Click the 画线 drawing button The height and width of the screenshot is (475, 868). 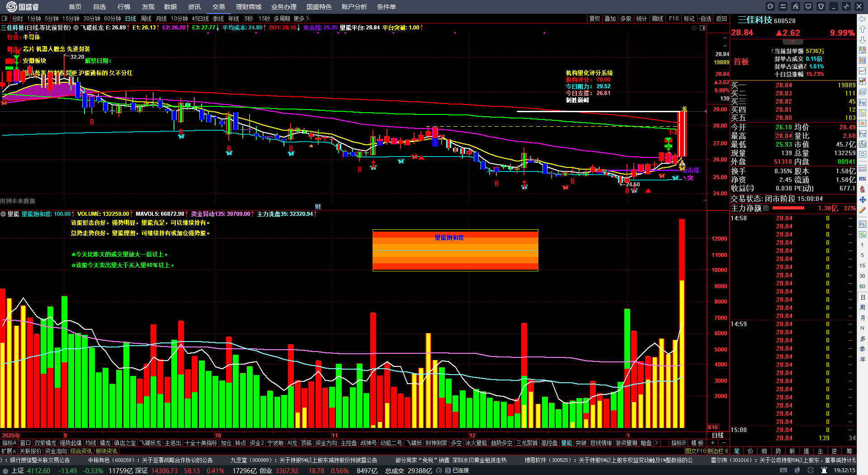(x=657, y=19)
